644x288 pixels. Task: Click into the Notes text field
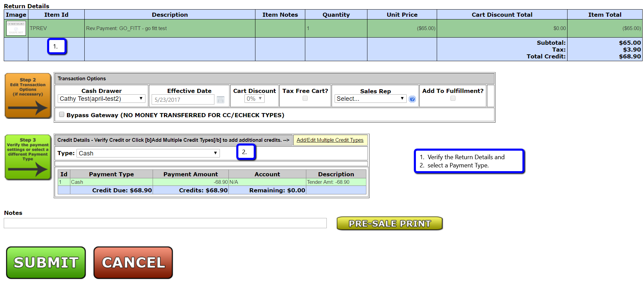click(165, 223)
